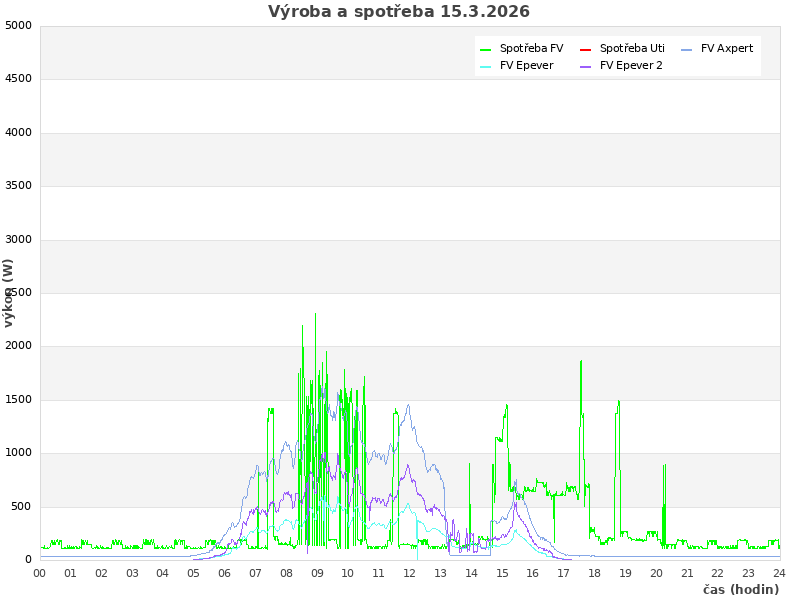800x600 pixels.
Task: Toggle the Spotřeba FV series label
Action: click(x=531, y=48)
